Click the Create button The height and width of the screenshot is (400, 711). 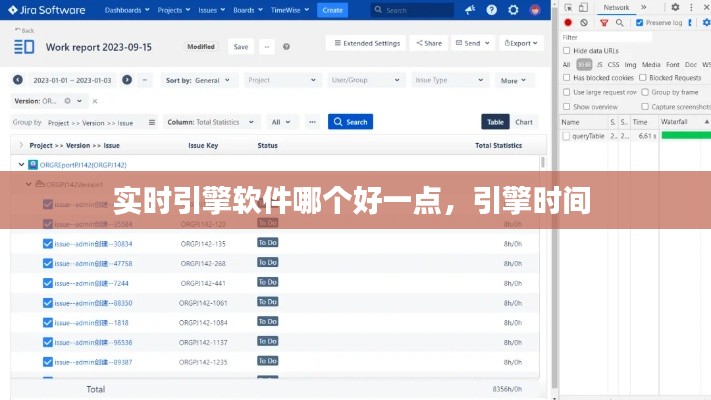[332, 10]
